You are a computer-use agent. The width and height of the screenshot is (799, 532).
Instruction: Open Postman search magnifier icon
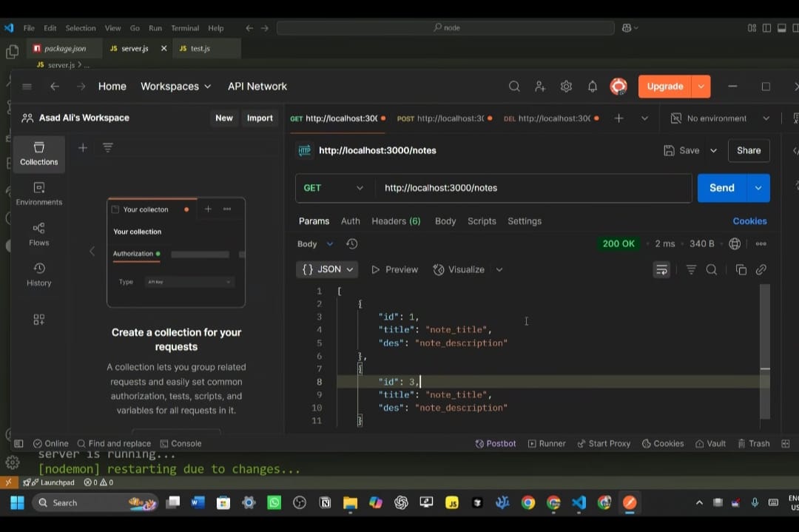[x=514, y=86]
